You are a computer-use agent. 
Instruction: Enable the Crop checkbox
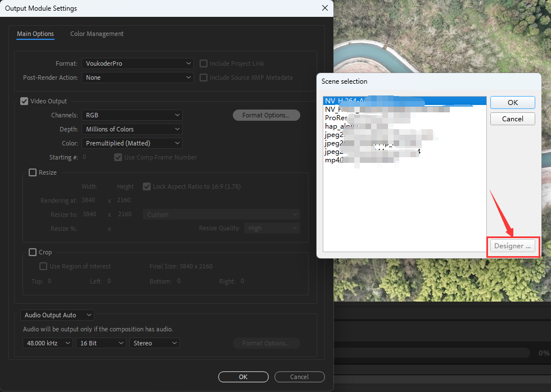click(33, 253)
